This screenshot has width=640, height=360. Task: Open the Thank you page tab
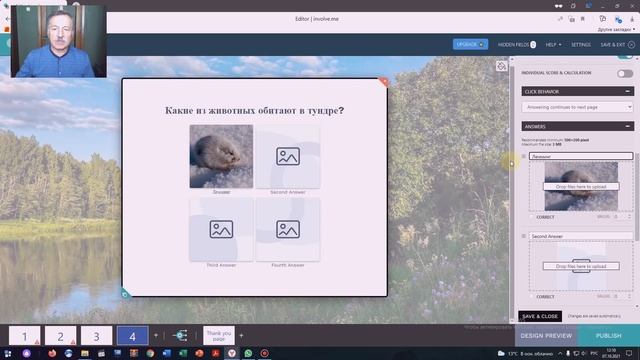click(x=219, y=336)
